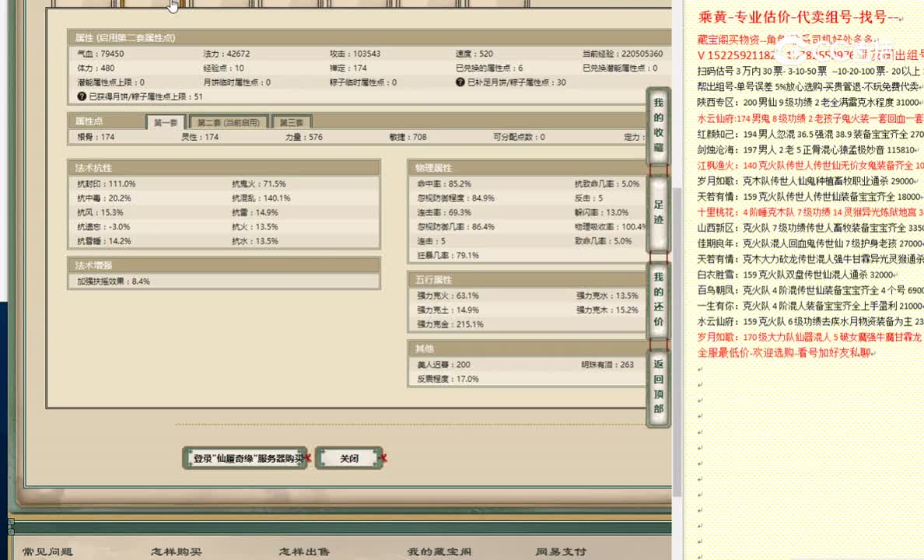This screenshot has width=924, height=560.
Task: Select the 忽视防御几率:86.4% entry
Action: tap(456, 227)
